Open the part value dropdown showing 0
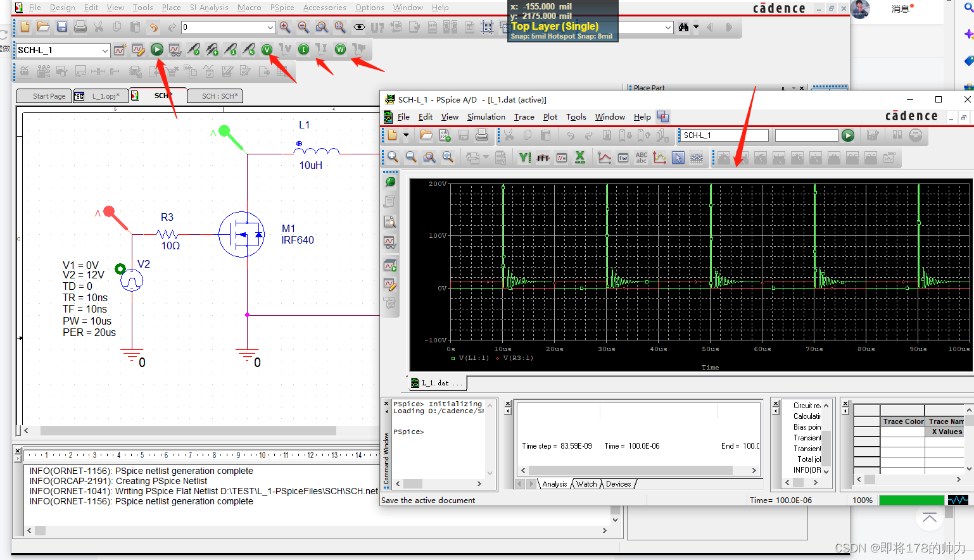 pyautogui.click(x=270, y=27)
